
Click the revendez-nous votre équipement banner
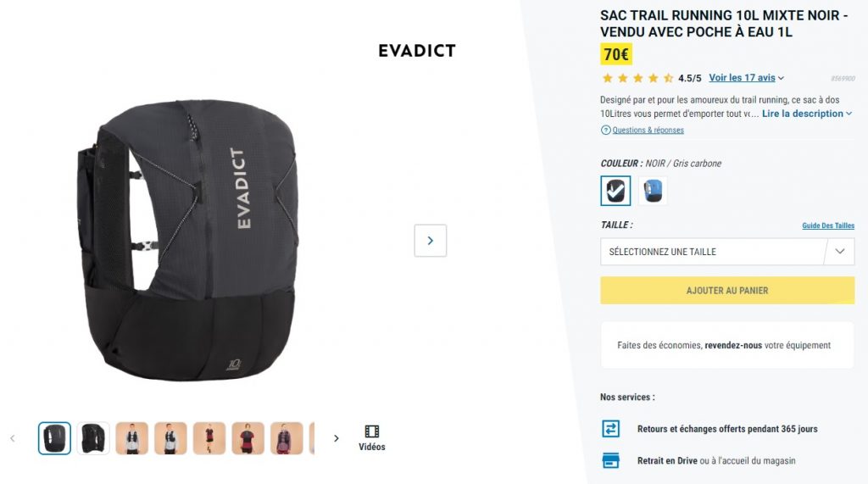(x=727, y=345)
